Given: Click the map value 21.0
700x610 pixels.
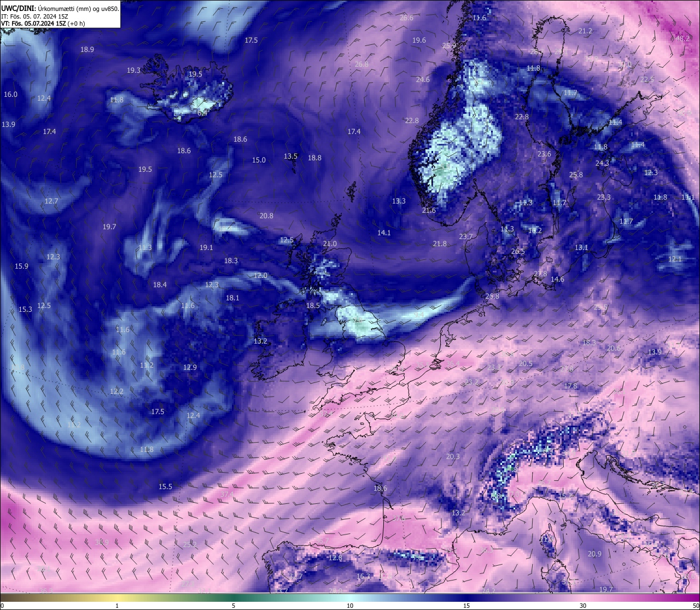Looking at the screenshot, I should [x=330, y=243].
